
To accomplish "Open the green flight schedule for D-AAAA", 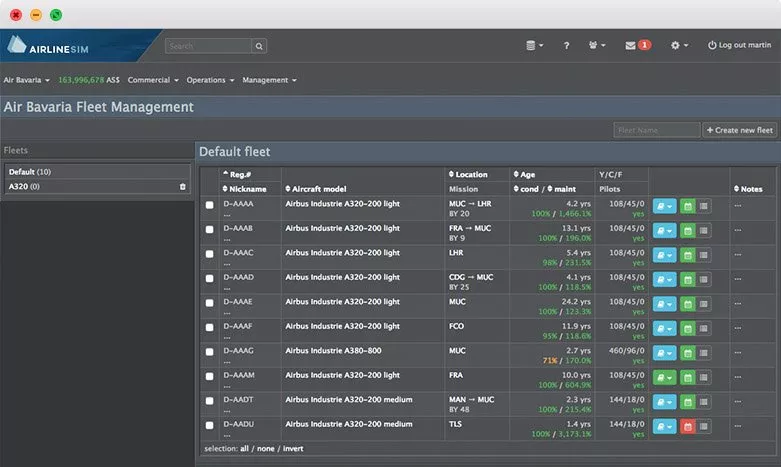I will (x=687, y=205).
